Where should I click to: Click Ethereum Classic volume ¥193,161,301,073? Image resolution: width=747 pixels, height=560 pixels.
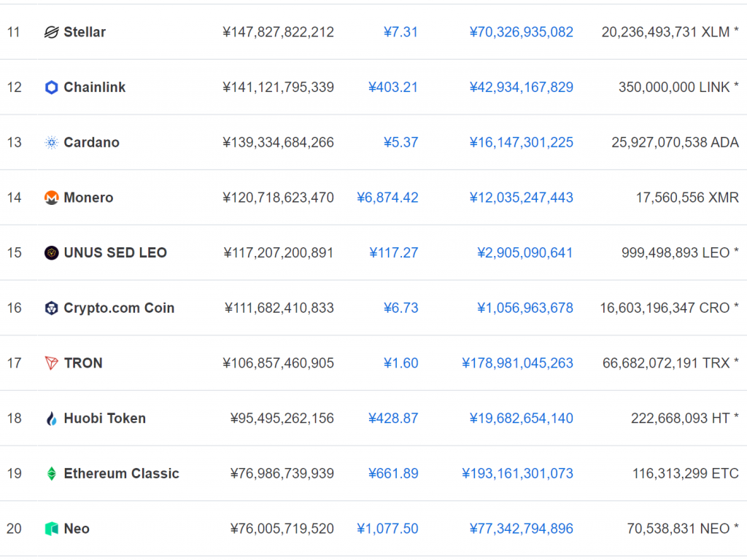click(517, 474)
